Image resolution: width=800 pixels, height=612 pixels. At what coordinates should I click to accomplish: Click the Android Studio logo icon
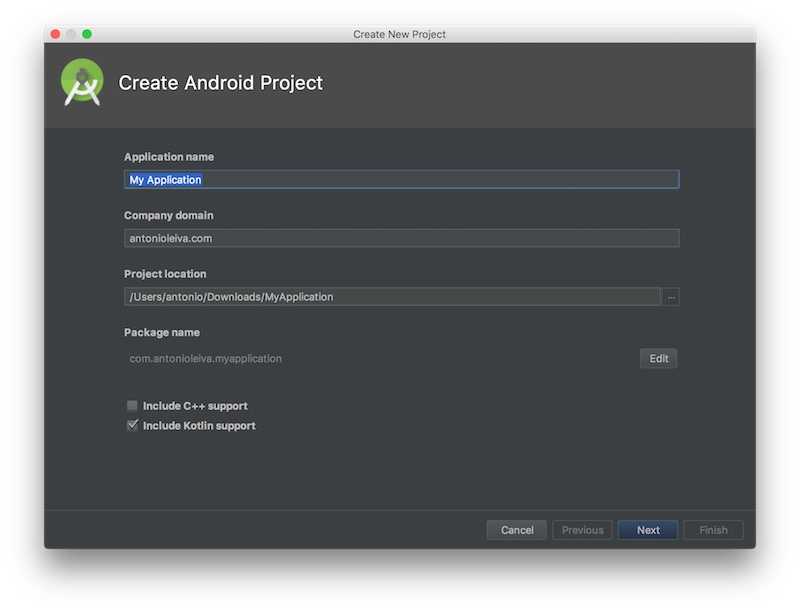(x=82, y=82)
